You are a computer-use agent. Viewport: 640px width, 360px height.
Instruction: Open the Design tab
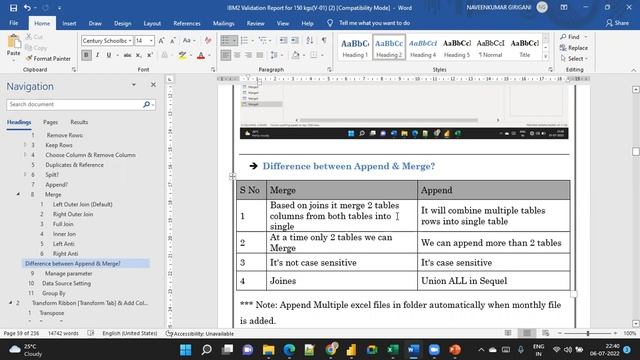122,23
